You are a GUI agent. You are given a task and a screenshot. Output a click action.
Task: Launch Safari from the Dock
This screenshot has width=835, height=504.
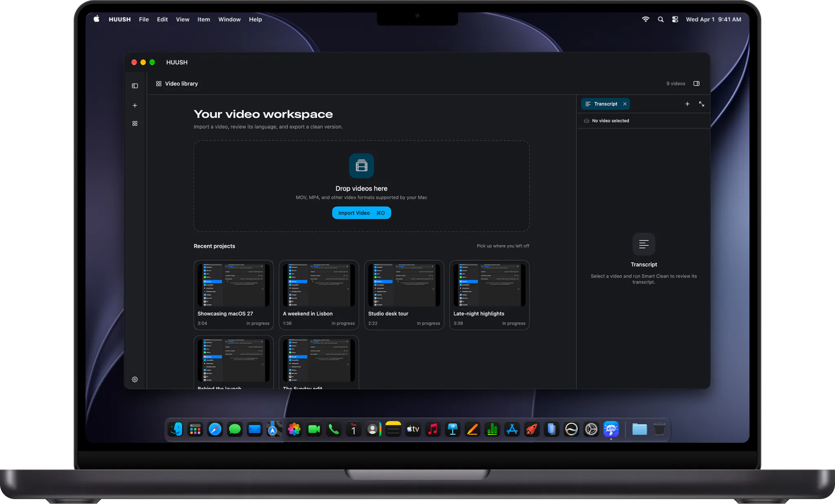[x=215, y=429]
